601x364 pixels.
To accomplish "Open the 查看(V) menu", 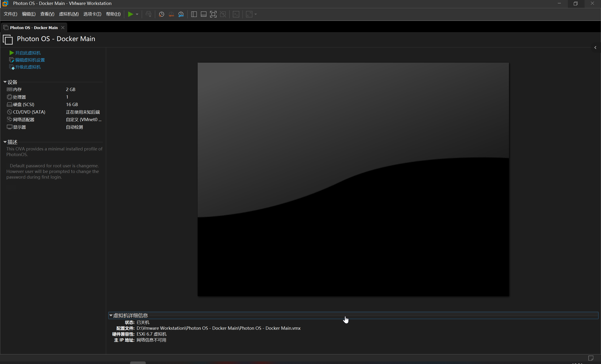I will 47,14.
